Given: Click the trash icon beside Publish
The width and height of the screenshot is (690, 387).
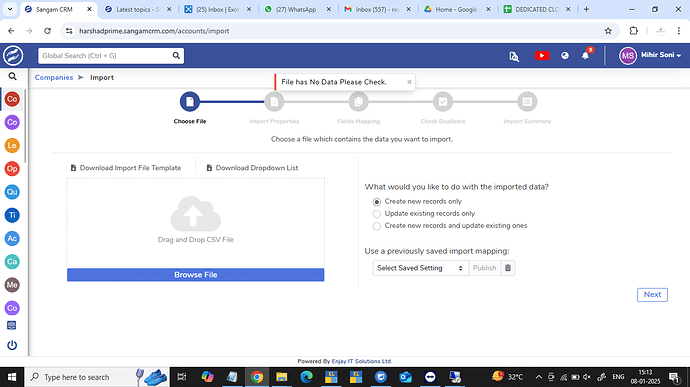Looking at the screenshot, I should click(507, 268).
